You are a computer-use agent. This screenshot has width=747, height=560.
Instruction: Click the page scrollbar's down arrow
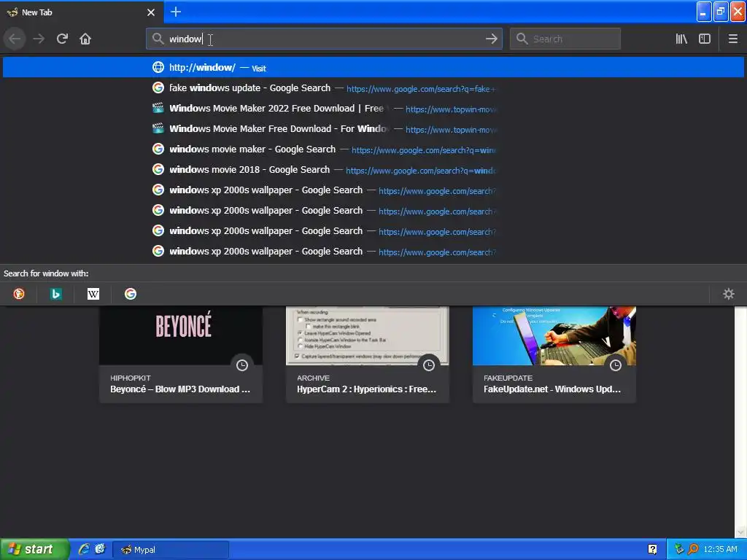[741, 532]
